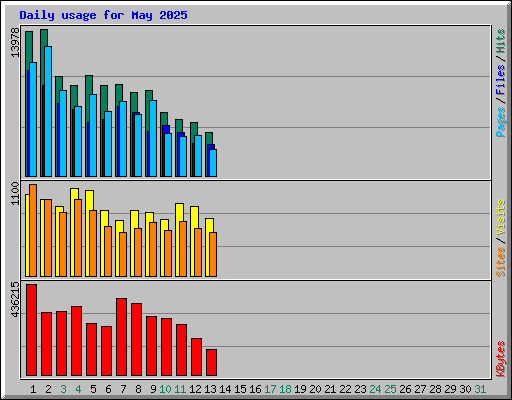512x400 pixels.
Task: Click day 22 on the date axis
Action: [345, 389]
